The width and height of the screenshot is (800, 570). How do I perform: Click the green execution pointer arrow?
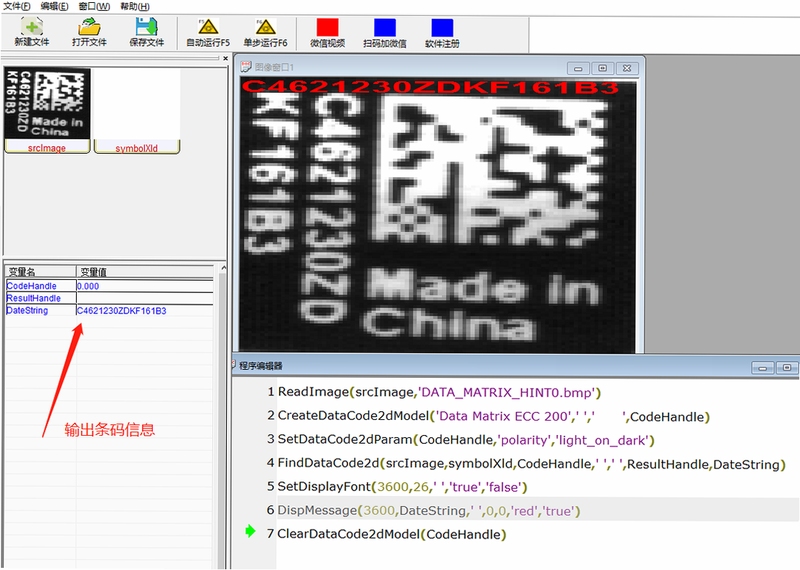250,531
